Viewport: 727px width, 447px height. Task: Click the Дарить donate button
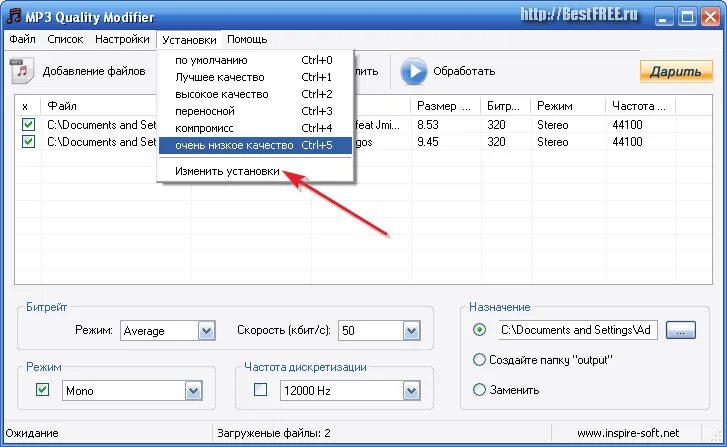click(676, 71)
